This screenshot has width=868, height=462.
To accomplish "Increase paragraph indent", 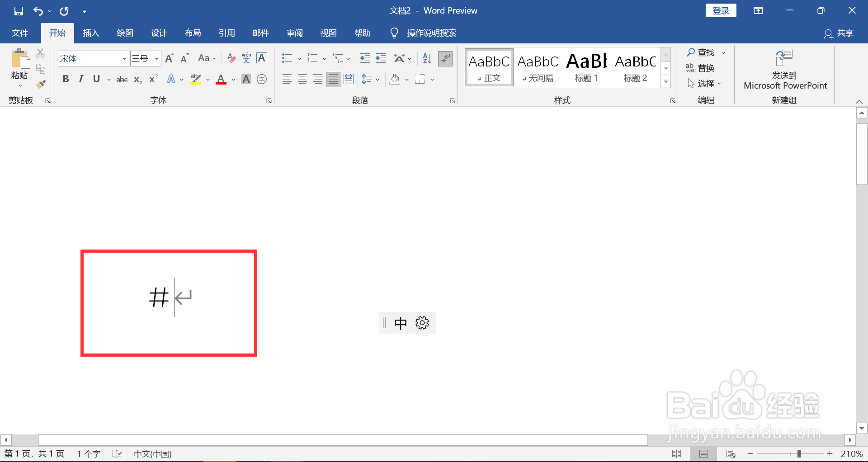I will pyautogui.click(x=381, y=58).
